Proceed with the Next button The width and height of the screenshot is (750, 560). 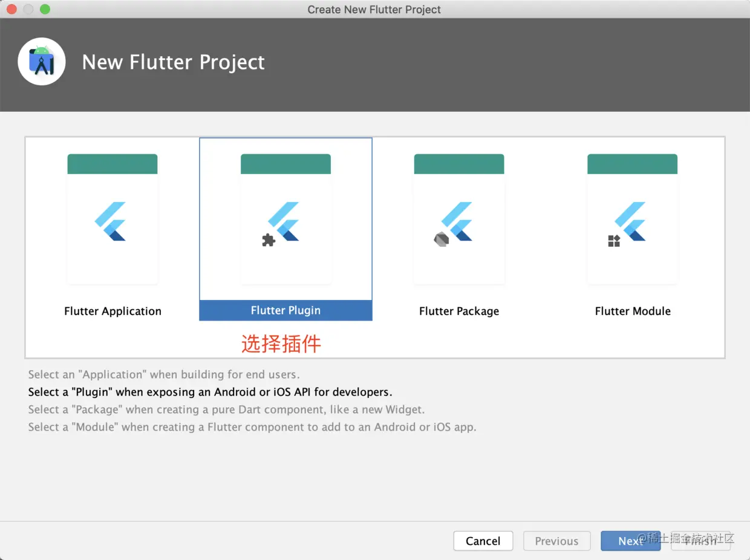tap(630, 541)
